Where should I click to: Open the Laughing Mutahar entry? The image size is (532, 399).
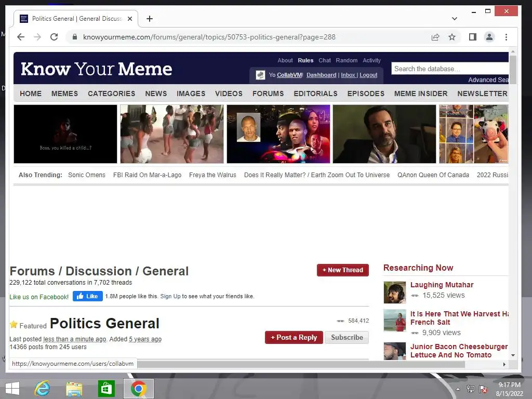tap(442, 285)
